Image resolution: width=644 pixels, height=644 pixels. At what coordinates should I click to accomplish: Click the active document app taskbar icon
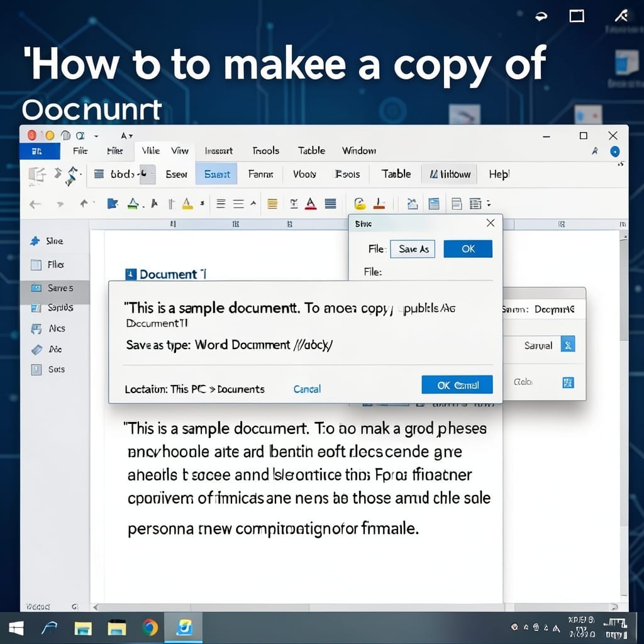[184, 628]
